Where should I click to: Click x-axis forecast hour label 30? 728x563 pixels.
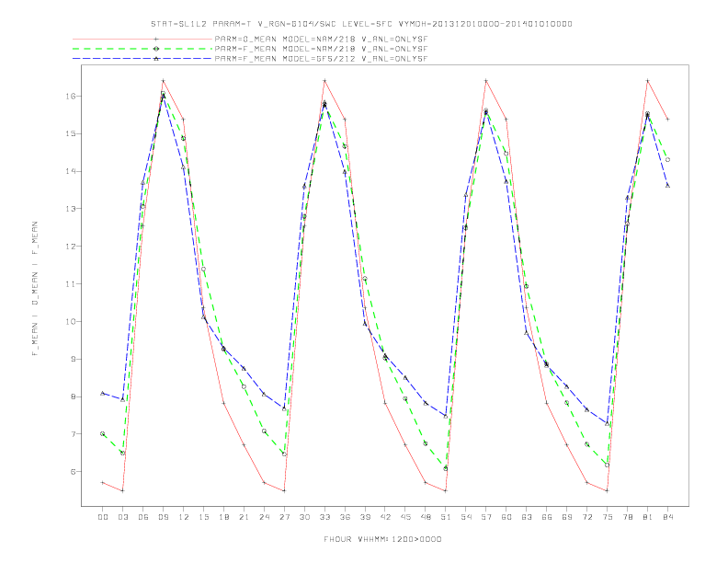(304, 517)
